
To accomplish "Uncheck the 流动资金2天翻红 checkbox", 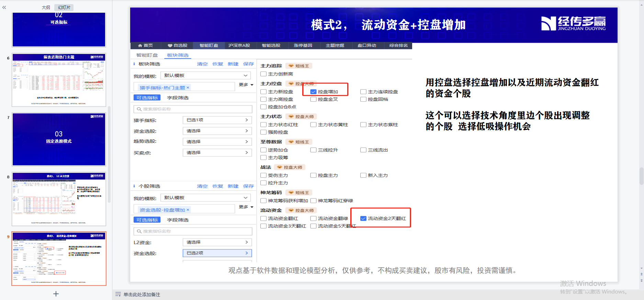I will [363, 219].
